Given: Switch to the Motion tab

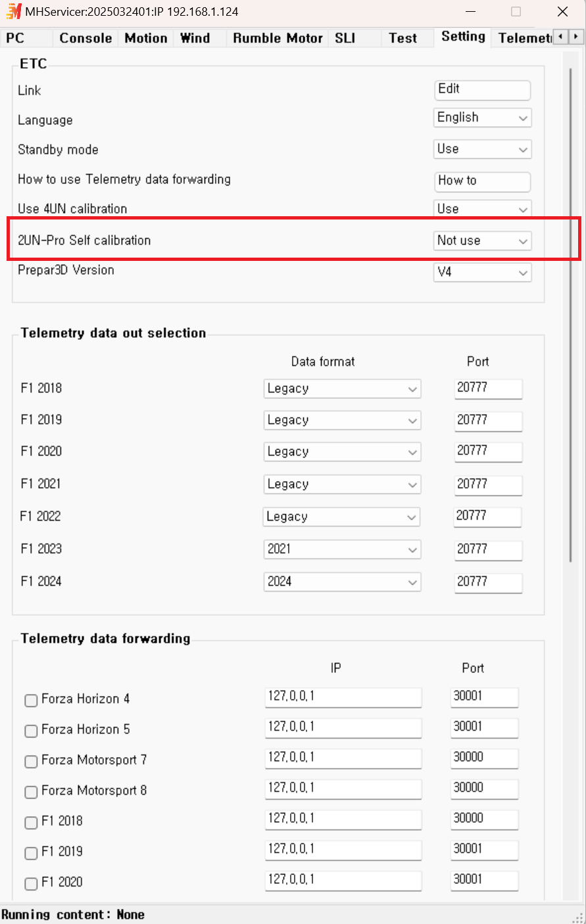Looking at the screenshot, I should (x=146, y=38).
